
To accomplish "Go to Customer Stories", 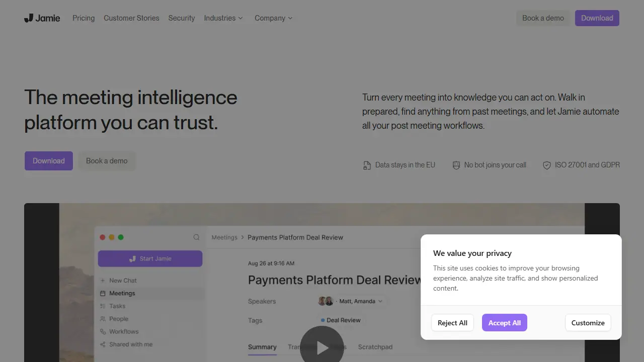I will (x=131, y=18).
